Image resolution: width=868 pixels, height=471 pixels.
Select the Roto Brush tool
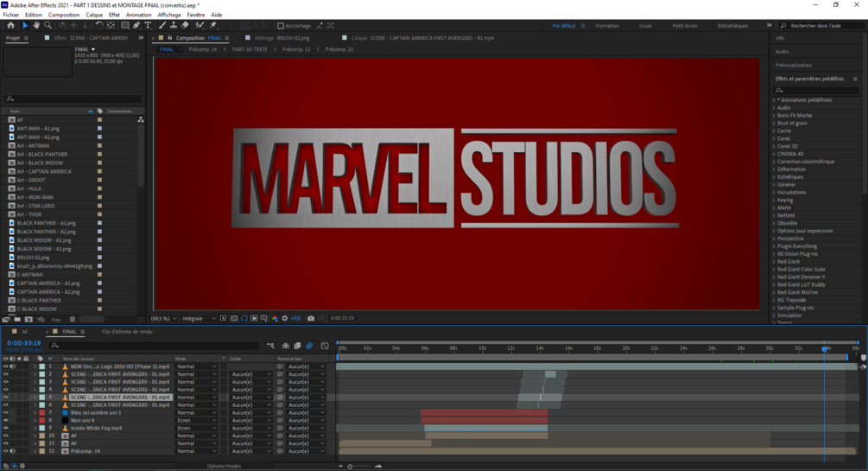point(200,25)
